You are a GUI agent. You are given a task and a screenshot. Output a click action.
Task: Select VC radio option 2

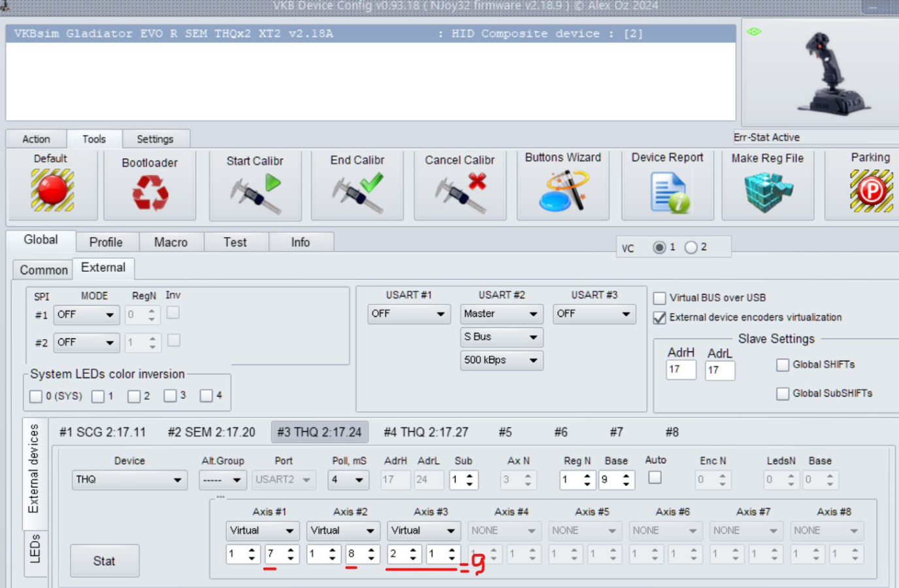click(x=691, y=247)
